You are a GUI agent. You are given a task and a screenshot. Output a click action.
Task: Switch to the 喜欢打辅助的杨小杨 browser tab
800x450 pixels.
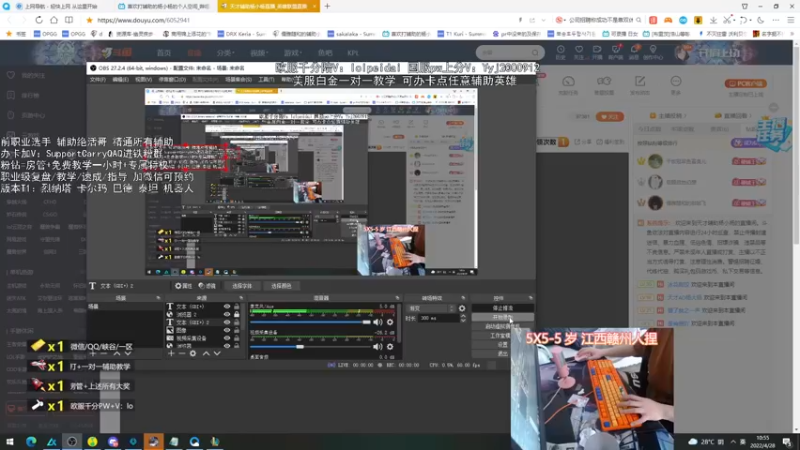click(163, 6)
